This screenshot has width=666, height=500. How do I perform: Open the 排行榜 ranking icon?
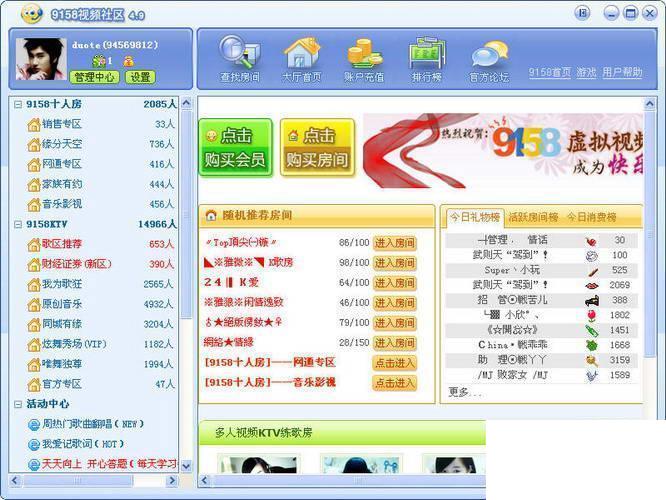coord(427,59)
